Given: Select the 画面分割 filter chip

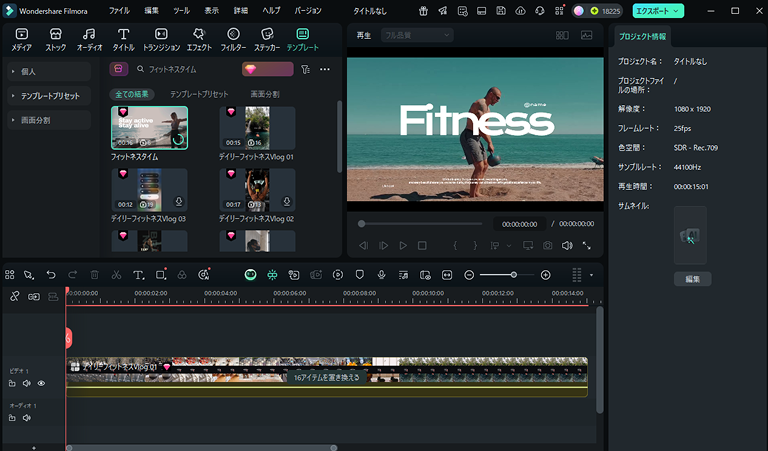Looking at the screenshot, I should click(x=265, y=94).
